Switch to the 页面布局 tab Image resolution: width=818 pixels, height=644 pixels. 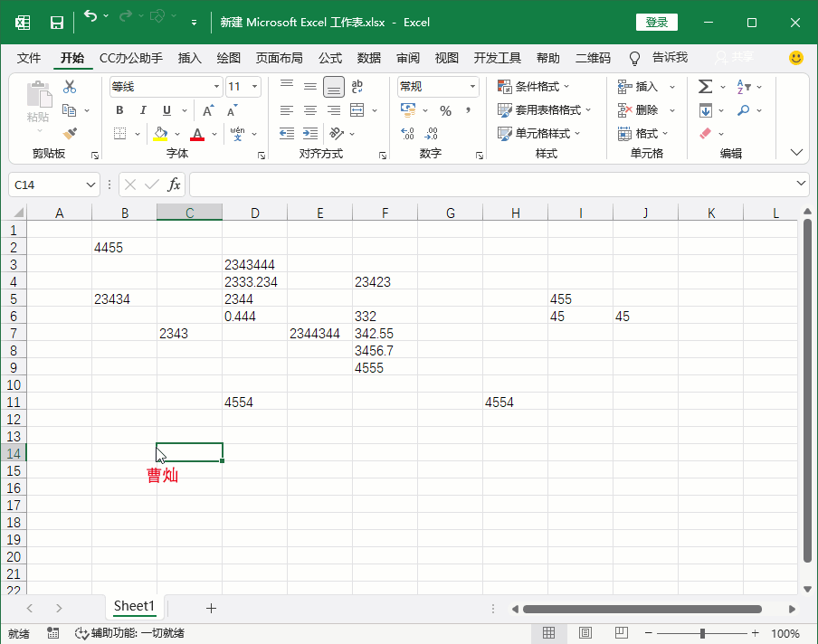279,58
